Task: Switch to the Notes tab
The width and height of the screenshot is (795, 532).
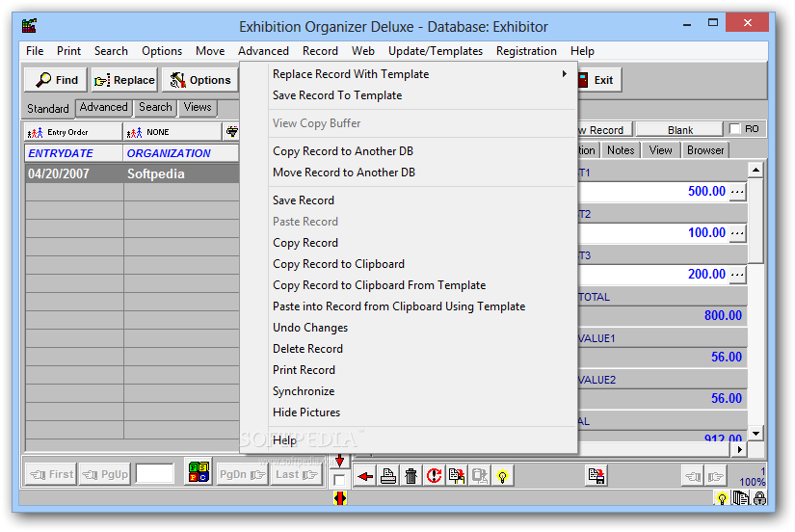Action: click(x=621, y=150)
